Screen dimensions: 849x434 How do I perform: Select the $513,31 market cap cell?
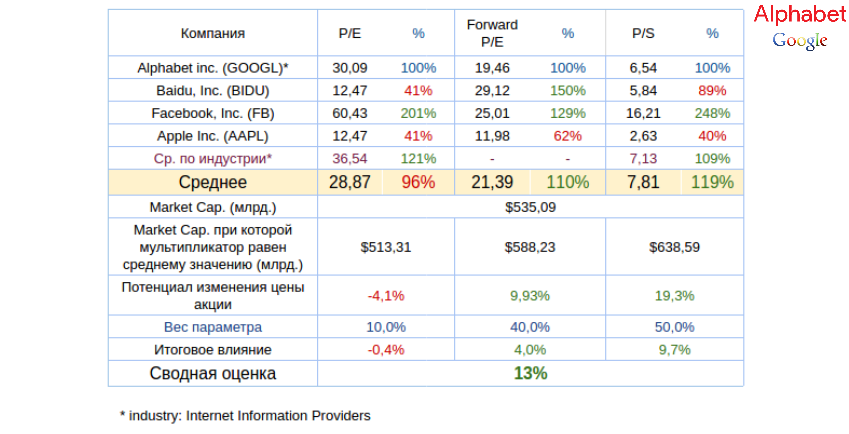385,247
